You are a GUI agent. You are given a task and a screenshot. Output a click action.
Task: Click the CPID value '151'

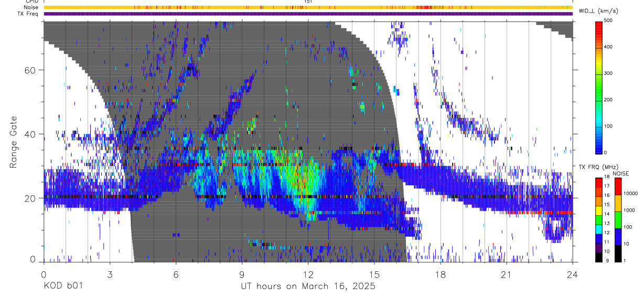tap(308, 2)
